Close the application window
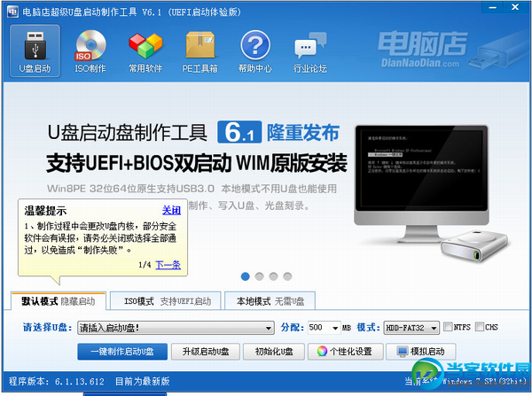This screenshot has width=532, height=396. click(515, 7)
